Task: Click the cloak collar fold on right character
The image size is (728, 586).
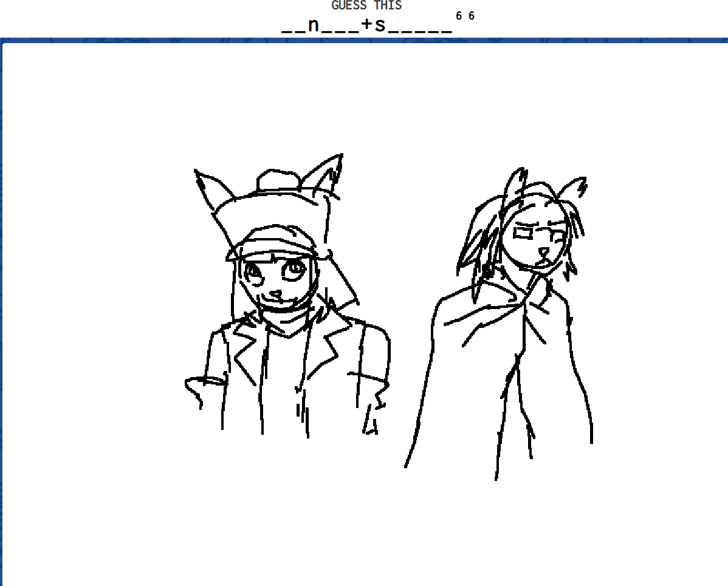Action: (x=527, y=316)
